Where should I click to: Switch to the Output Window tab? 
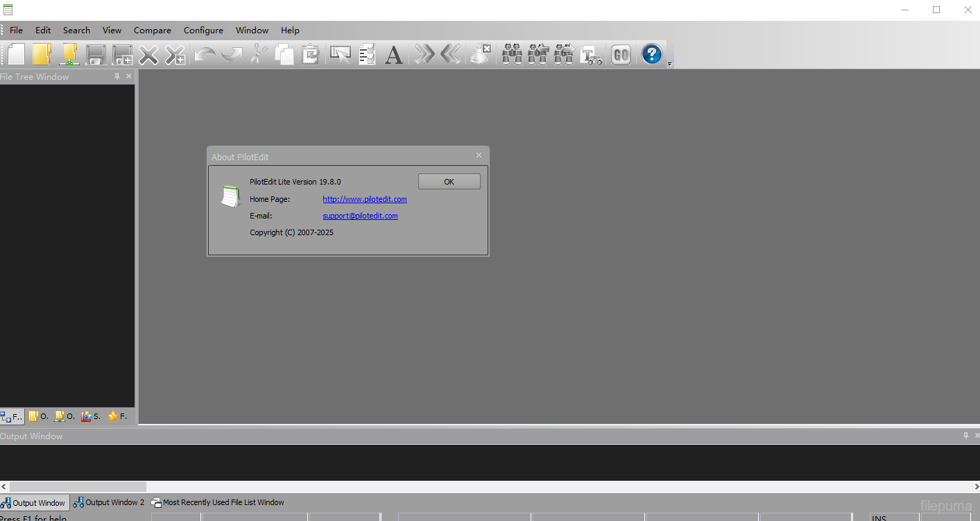[34, 503]
